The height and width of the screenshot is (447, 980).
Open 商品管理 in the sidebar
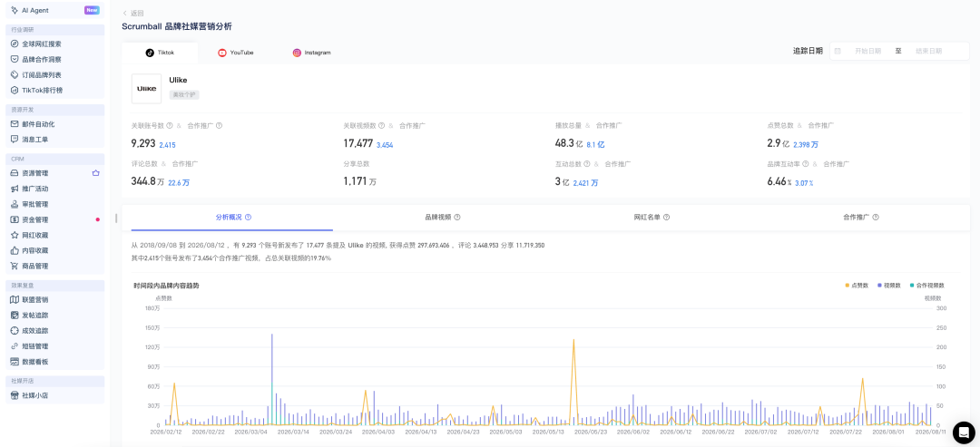tap(55, 266)
